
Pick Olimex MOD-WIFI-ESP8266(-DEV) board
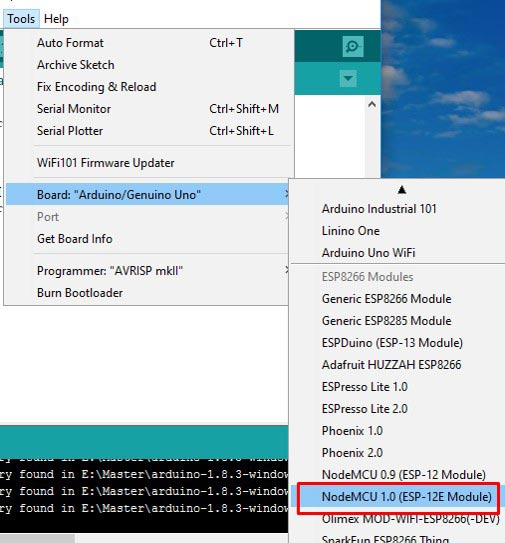coord(398,519)
